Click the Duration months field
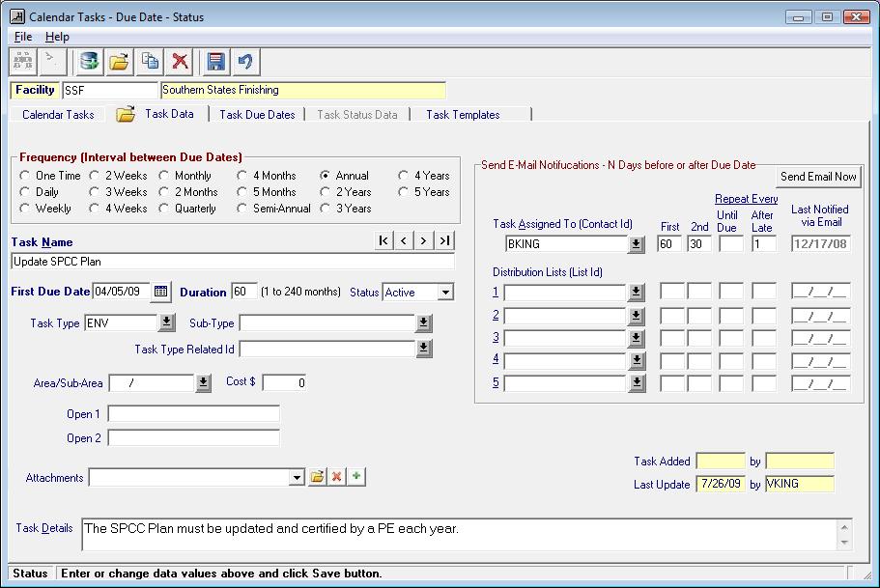This screenshot has width=880, height=588. pyautogui.click(x=244, y=292)
